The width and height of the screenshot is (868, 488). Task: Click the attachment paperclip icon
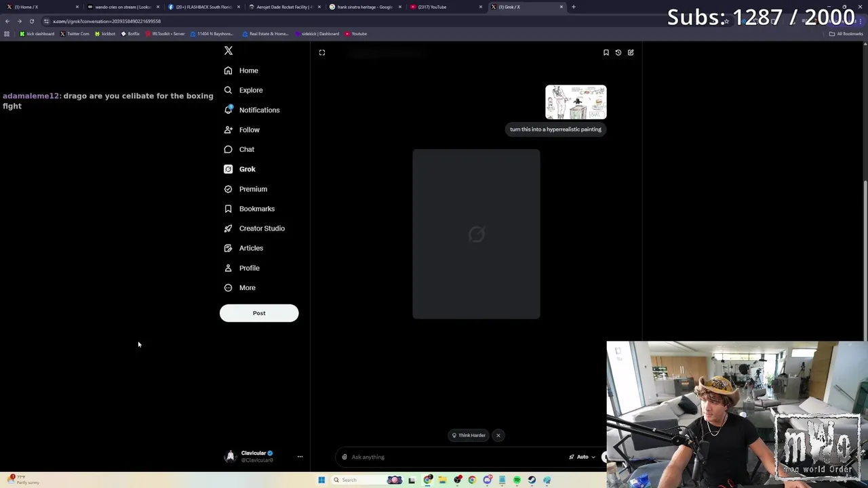click(344, 457)
